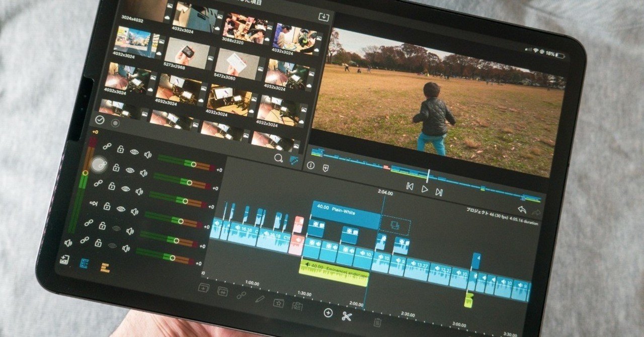Image resolution: width=644 pixels, height=337 pixels.
Task: Open the magnifier search icon in library
Action: coord(279,158)
